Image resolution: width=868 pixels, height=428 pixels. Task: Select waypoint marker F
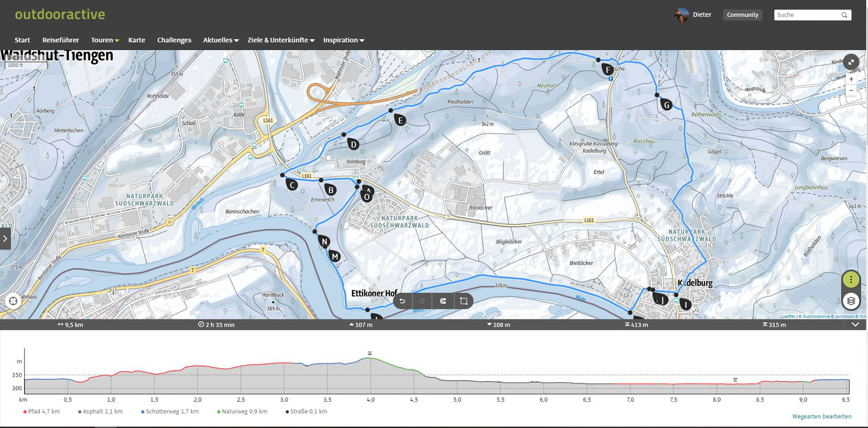tap(608, 70)
